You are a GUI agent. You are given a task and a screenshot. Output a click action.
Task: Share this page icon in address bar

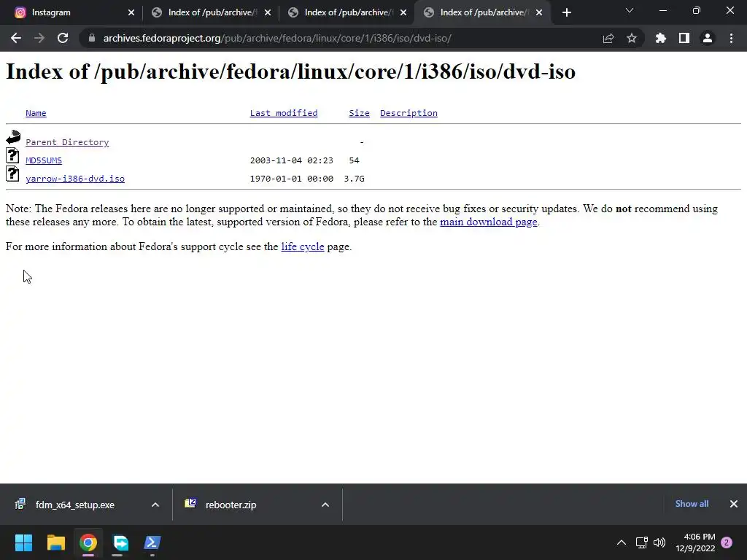[608, 38]
